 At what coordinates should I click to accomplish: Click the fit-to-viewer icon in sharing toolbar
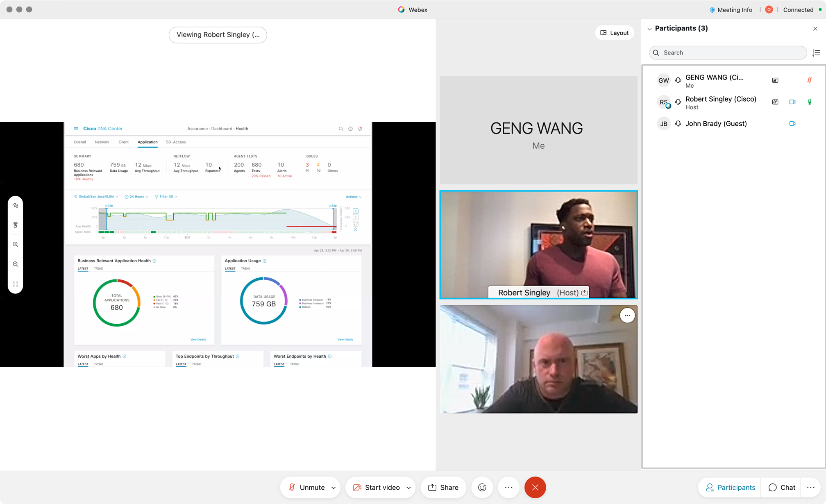click(x=16, y=284)
